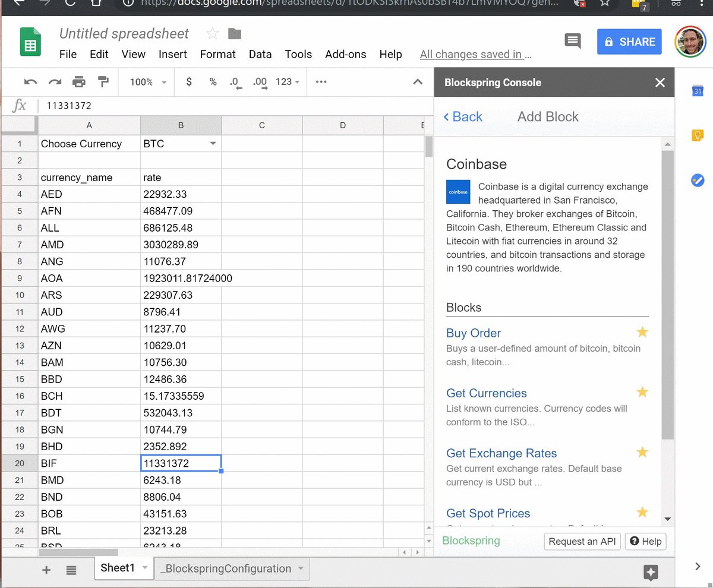Viewport: 713px width, 588px height.
Task: Click All changes saved in link
Action: click(x=475, y=54)
